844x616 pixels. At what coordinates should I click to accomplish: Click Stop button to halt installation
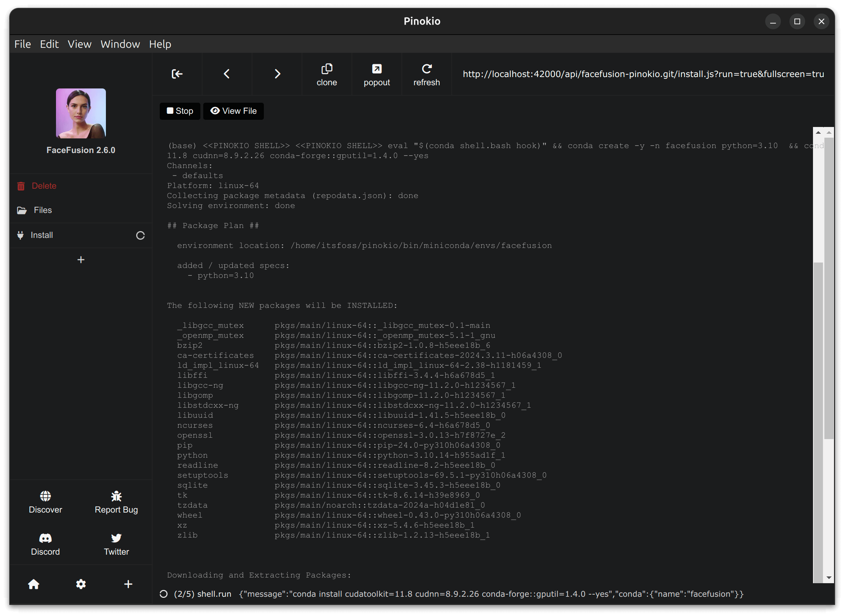point(180,111)
